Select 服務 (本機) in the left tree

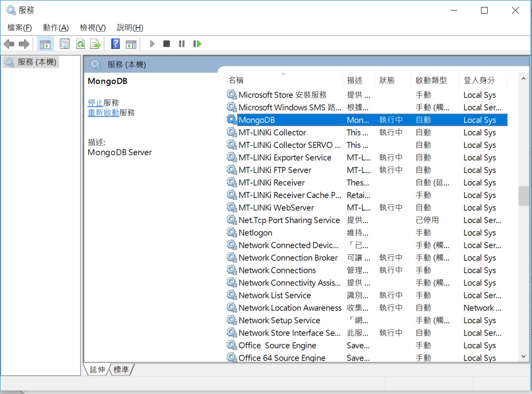[x=37, y=62]
